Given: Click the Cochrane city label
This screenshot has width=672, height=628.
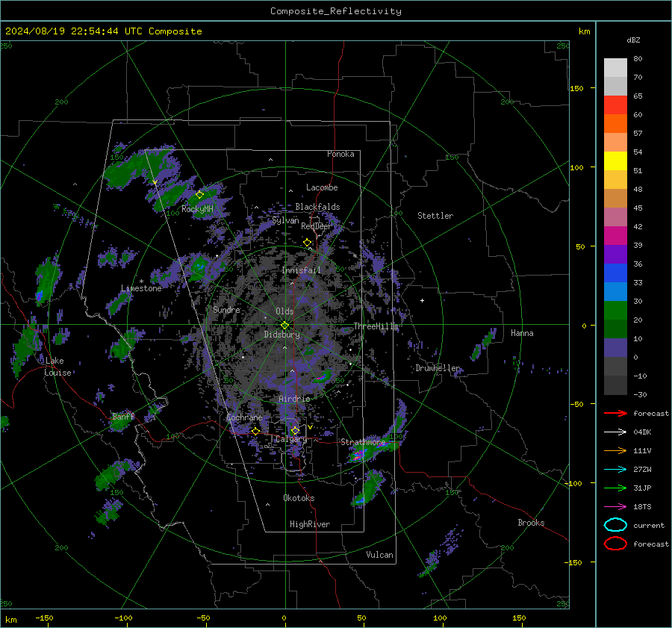Looking at the screenshot, I should pyautogui.click(x=244, y=417).
